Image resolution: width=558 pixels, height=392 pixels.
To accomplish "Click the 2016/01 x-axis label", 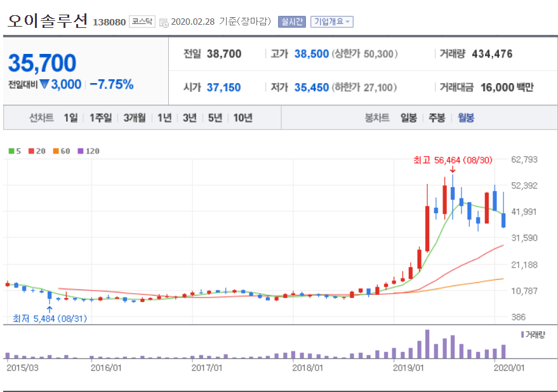I will pos(105,368).
